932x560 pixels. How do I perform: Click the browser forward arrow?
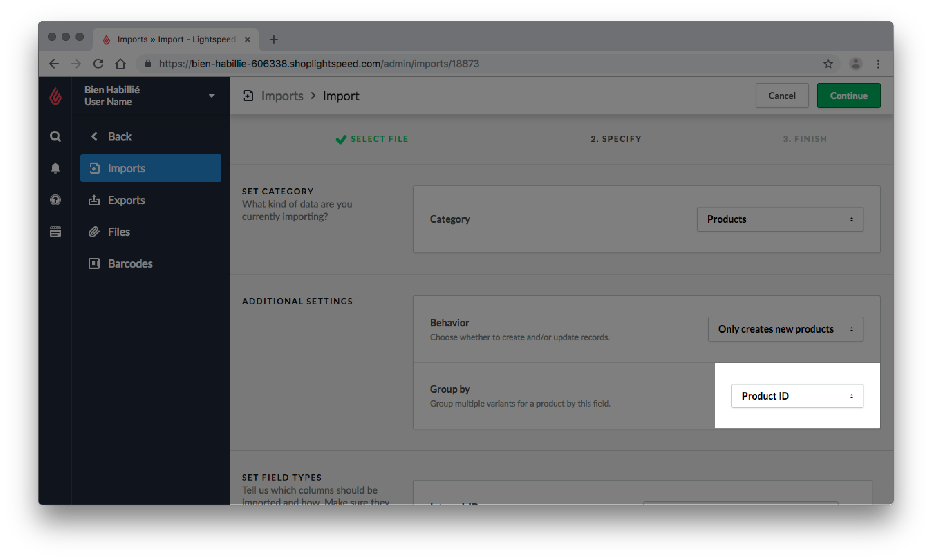click(76, 64)
